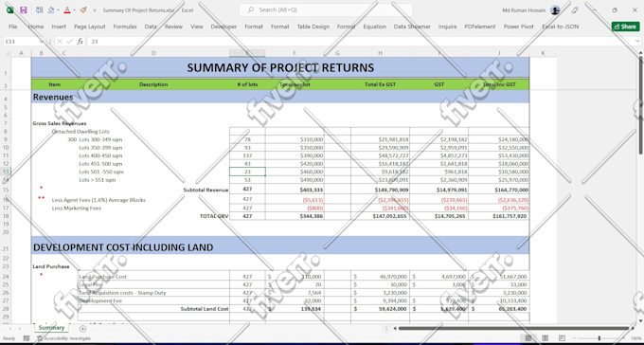The height and width of the screenshot is (345, 644).
Task: Select the column D header
Action: tap(153, 53)
